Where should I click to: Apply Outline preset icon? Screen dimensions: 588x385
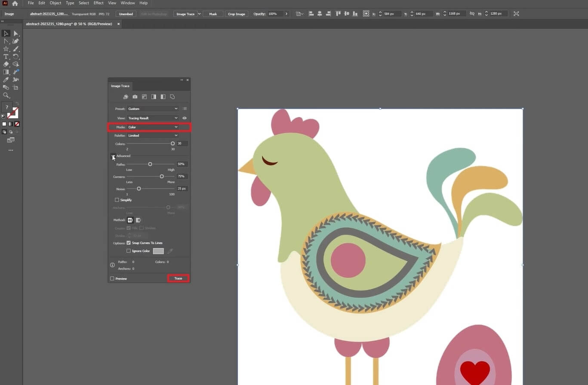pos(172,97)
